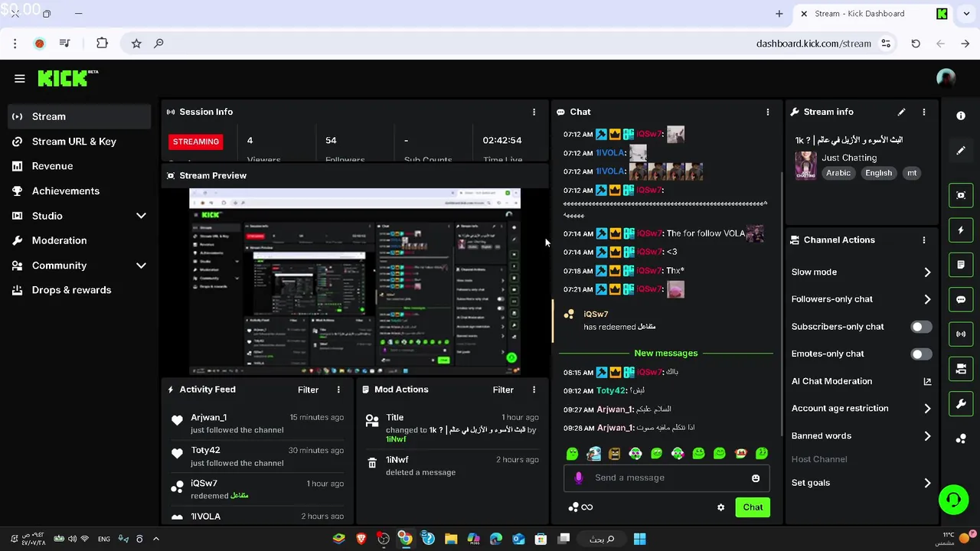
Task: Click the New messages divider
Action: point(666,354)
